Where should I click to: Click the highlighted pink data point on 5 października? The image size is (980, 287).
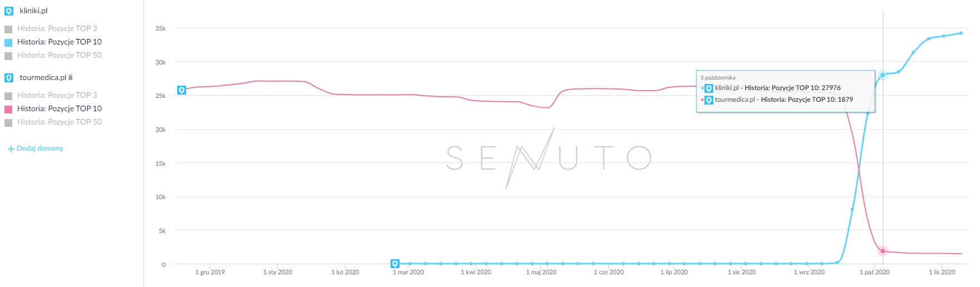[x=882, y=251]
